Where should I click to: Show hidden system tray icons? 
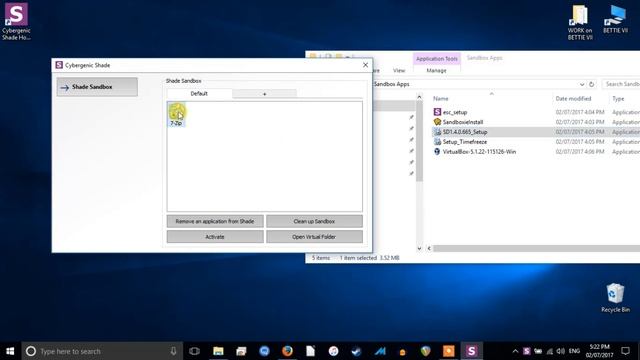515,351
